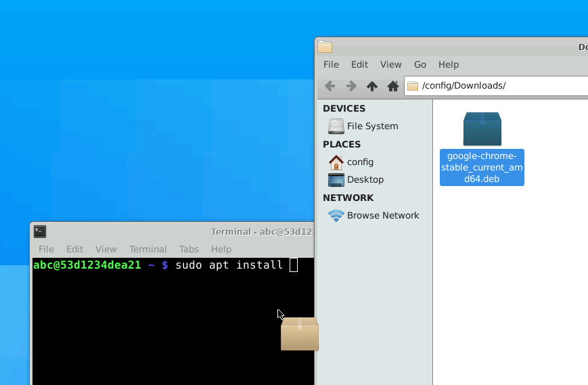Click the google-chrome-stable_current_amd64.deb file name
This screenshot has width=588, height=385.
click(482, 167)
